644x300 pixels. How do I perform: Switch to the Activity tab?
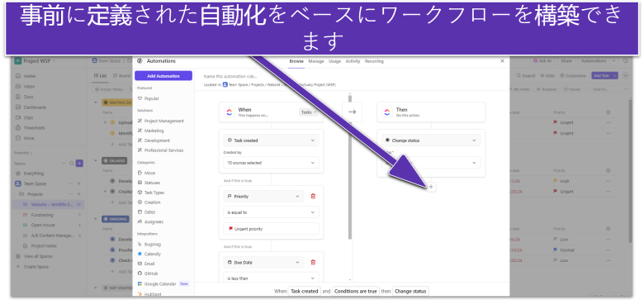(x=353, y=61)
